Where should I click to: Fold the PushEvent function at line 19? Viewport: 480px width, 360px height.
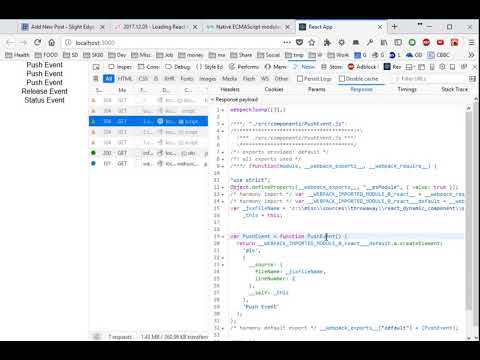click(223, 236)
